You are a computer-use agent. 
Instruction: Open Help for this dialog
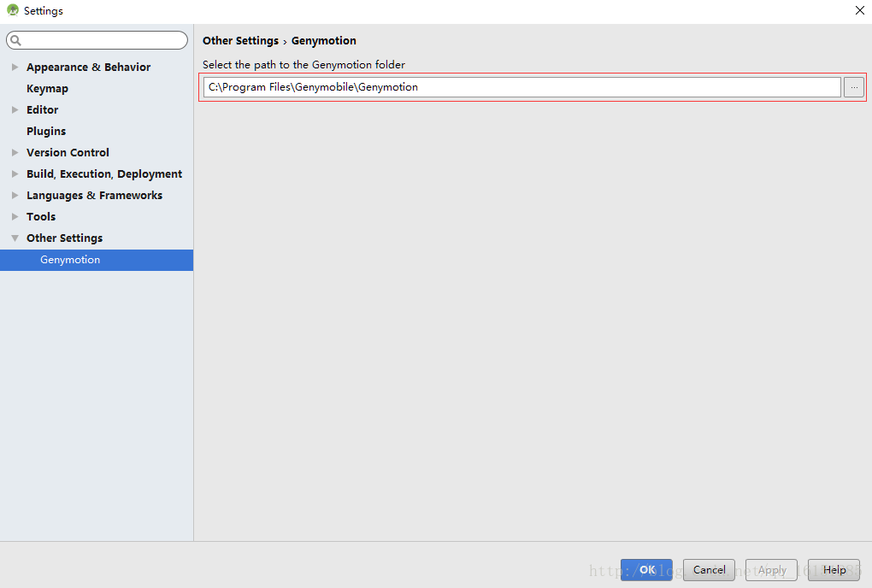click(834, 570)
